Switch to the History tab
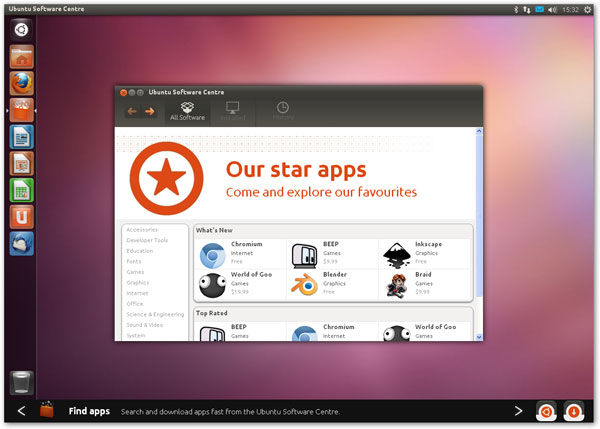 (283, 111)
